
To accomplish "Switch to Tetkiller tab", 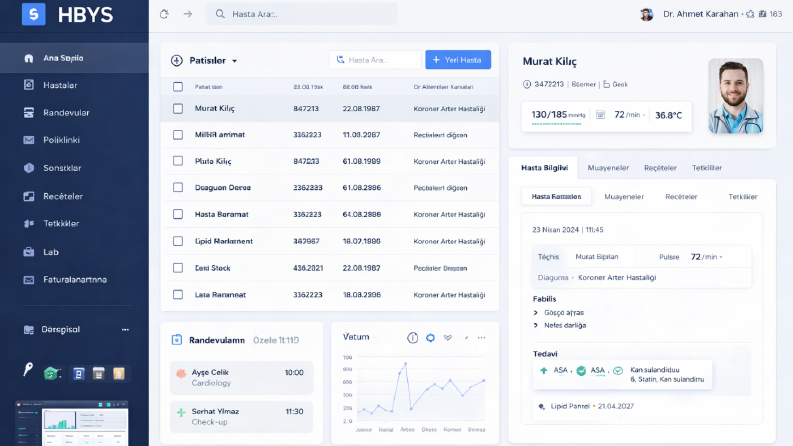I will pyautogui.click(x=707, y=168).
